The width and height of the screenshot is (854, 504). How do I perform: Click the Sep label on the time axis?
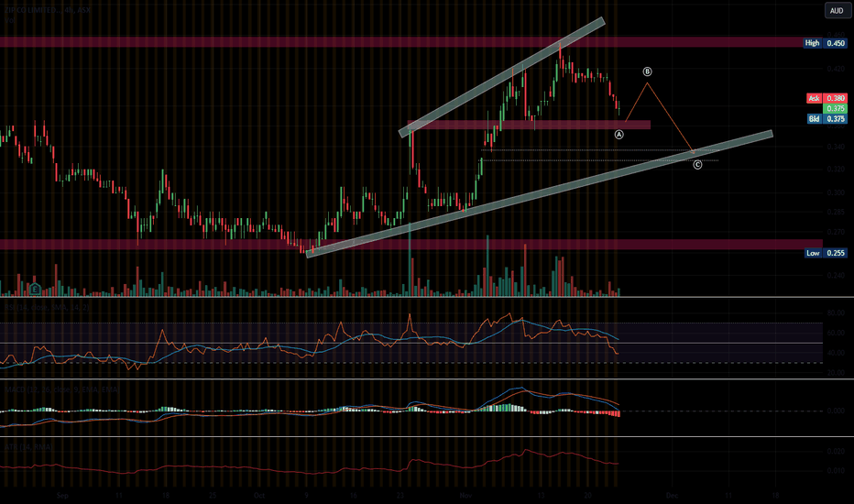coord(62,495)
